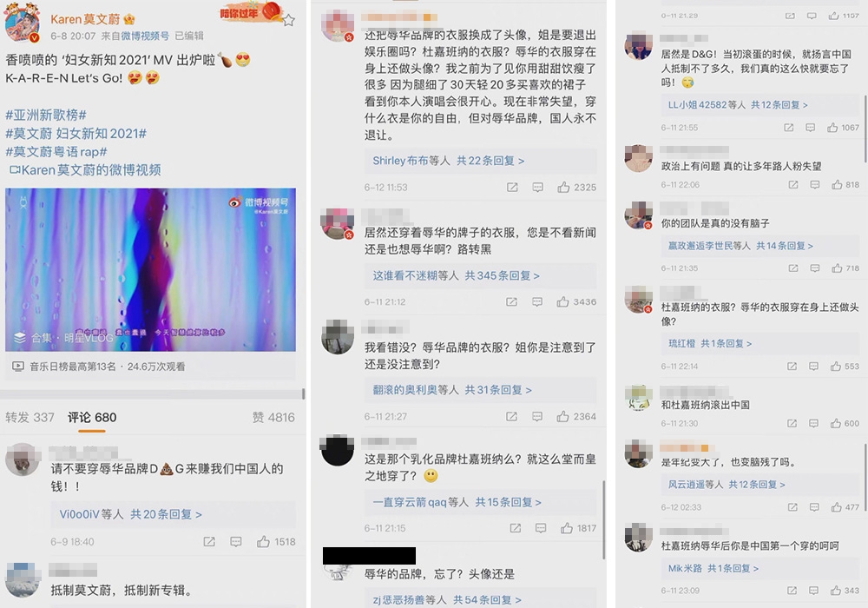Image resolution: width=868 pixels, height=608 pixels.
Task: Expand the 20 replies from Vi0o0iV
Action: [131, 514]
